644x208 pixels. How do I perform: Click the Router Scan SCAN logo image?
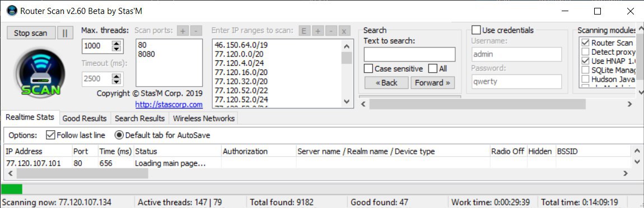[41, 73]
